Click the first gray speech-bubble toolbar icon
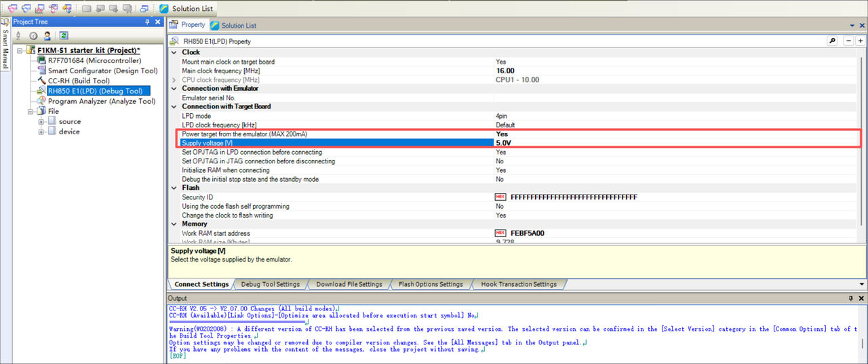The width and height of the screenshot is (868, 364). 100,9
